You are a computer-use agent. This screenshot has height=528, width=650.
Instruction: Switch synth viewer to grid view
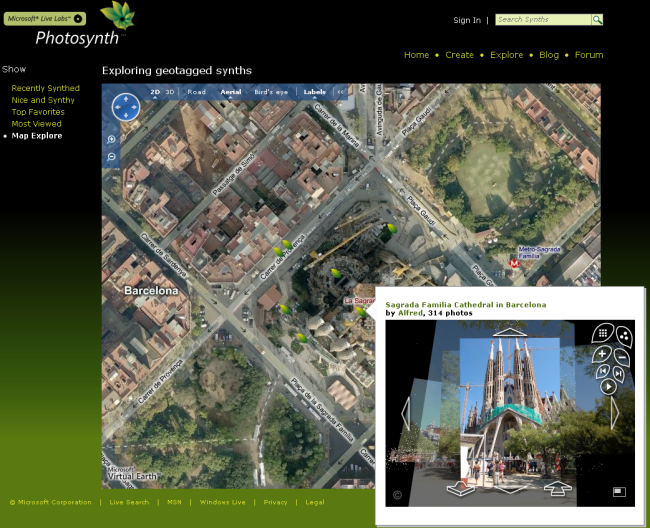coord(603,333)
